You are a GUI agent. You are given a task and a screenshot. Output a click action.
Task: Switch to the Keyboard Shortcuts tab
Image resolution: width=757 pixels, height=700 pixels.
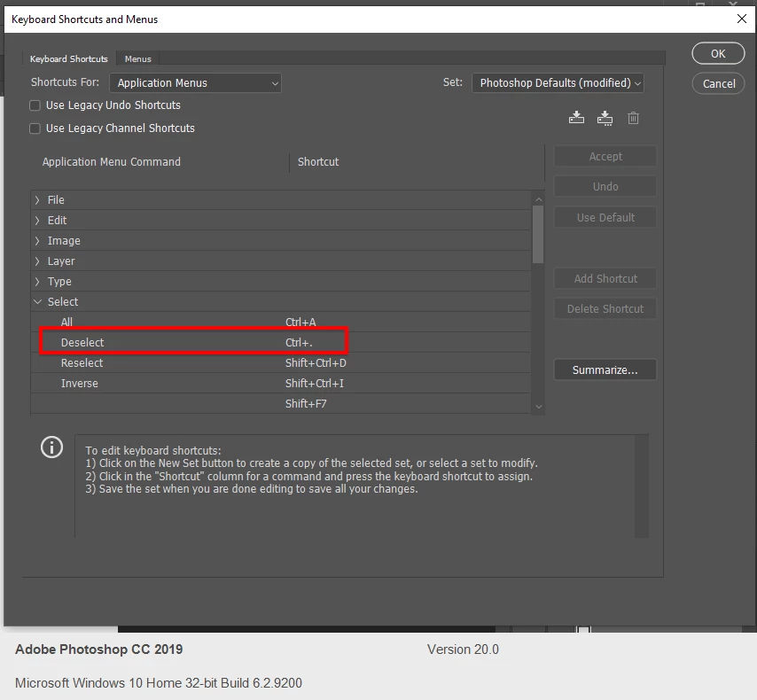pos(68,58)
